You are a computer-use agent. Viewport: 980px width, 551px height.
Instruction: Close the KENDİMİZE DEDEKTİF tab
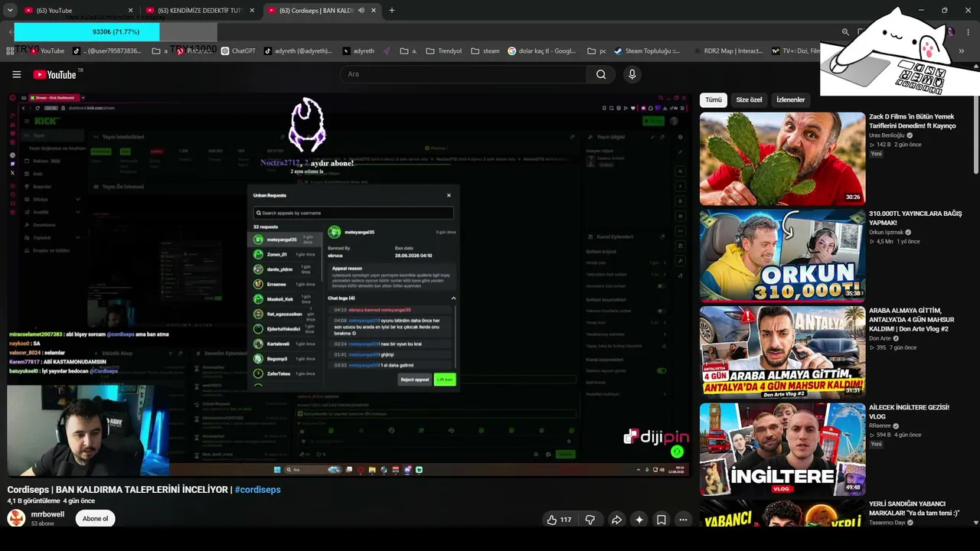point(252,11)
